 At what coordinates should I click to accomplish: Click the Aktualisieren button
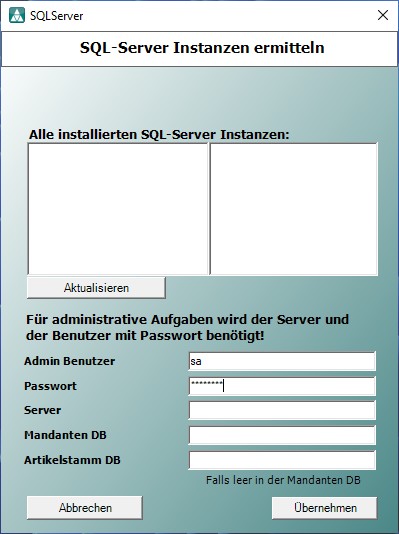96,288
